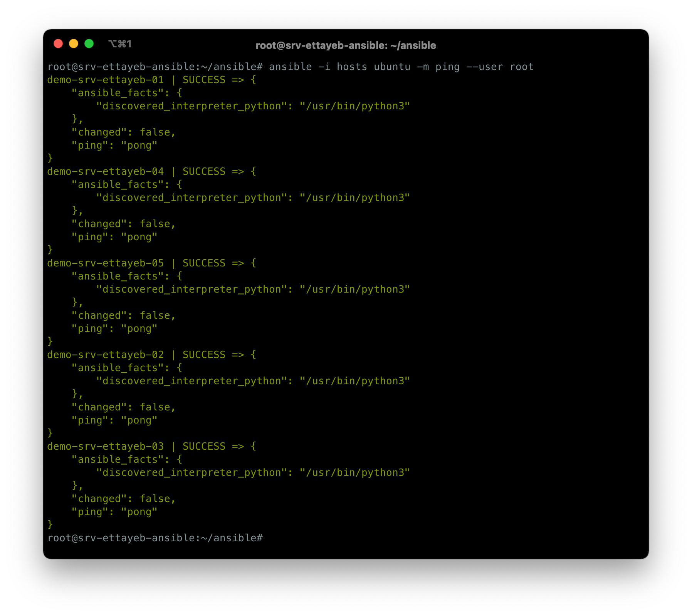
Task: Click the ansible ping command line
Action: (291, 67)
